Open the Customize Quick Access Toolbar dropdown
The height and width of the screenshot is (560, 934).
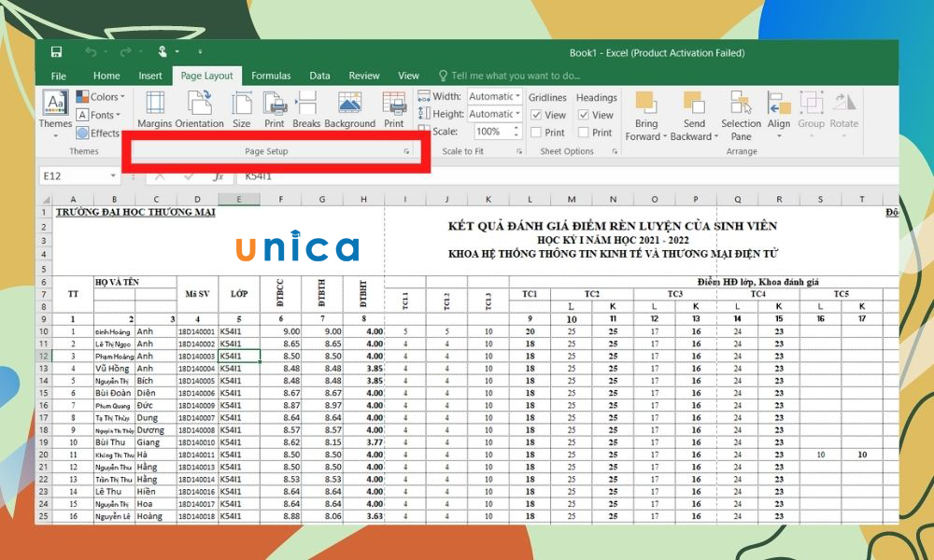tap(200, 52)
